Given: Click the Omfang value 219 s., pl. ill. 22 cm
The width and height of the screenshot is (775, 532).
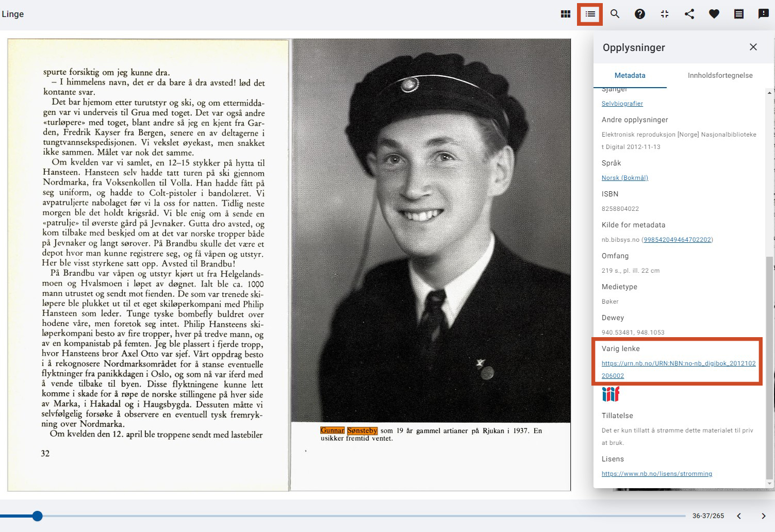Looking at the screenshot, I should click(x=631, y=271).
